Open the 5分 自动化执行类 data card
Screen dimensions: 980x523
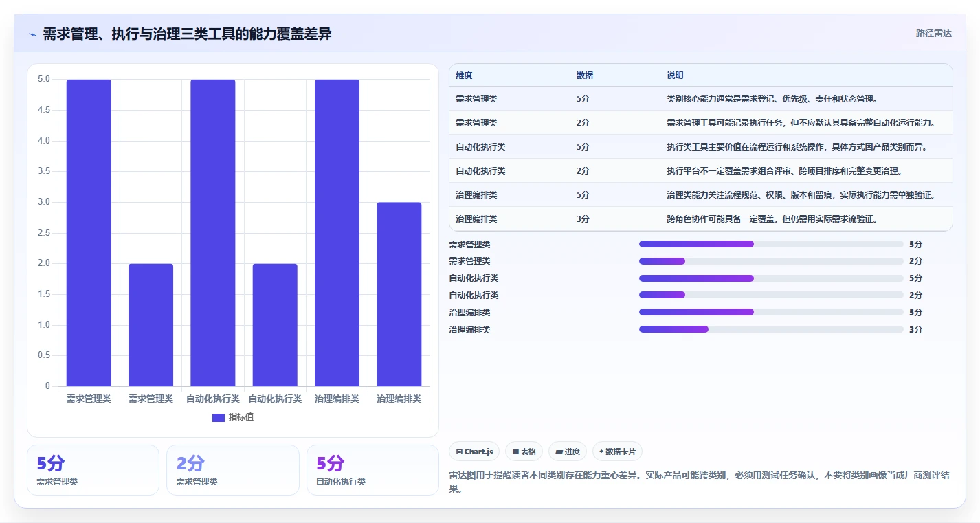(x=372, y=470)
